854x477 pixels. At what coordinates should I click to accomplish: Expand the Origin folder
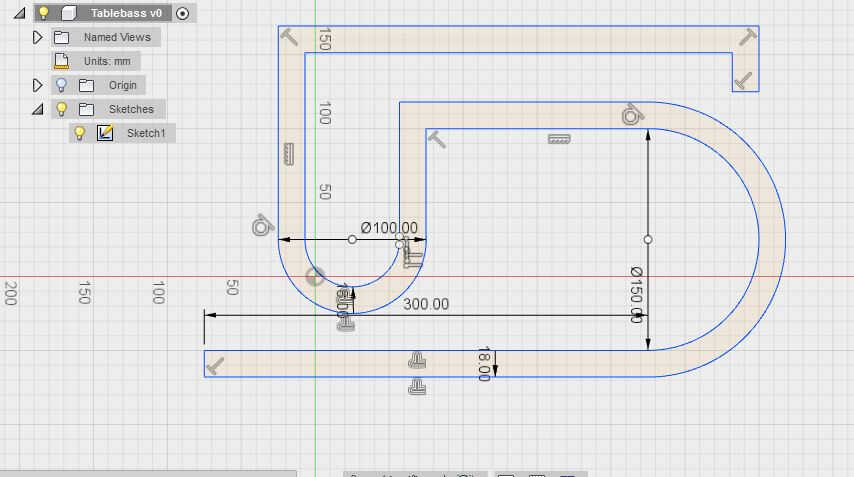pyautogui.click(x=37, y=85)
